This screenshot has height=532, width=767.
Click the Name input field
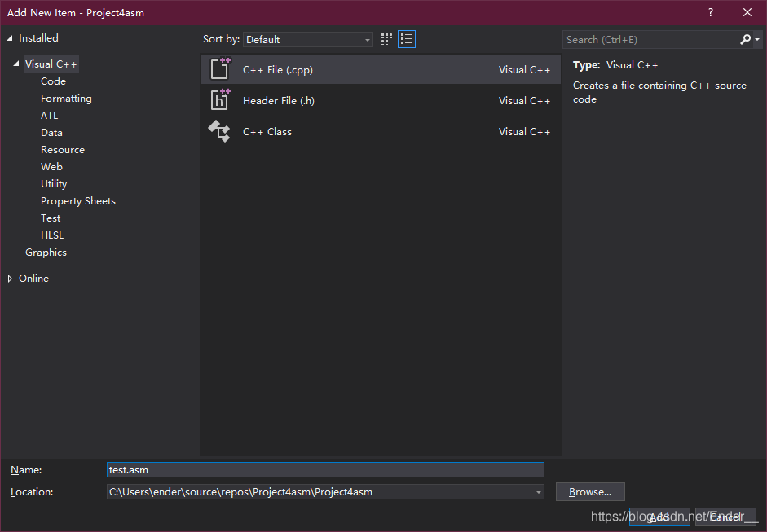point(325,469)
